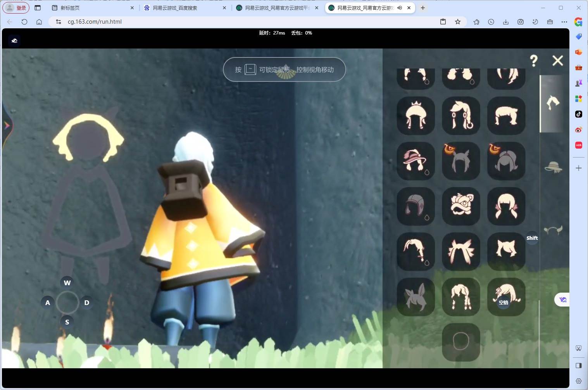Open sidebar settings gear
This screenshot has width=588, height=390.
point(579,381)
